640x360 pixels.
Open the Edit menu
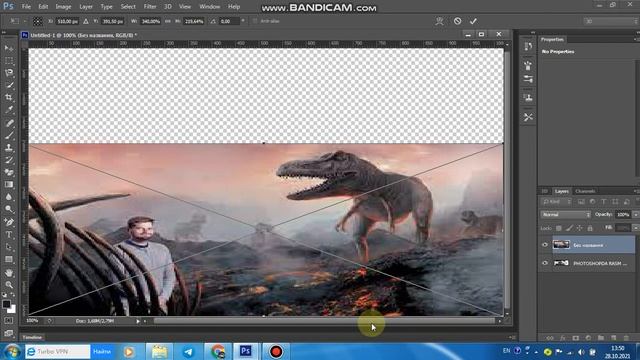(x=43, y=7)
